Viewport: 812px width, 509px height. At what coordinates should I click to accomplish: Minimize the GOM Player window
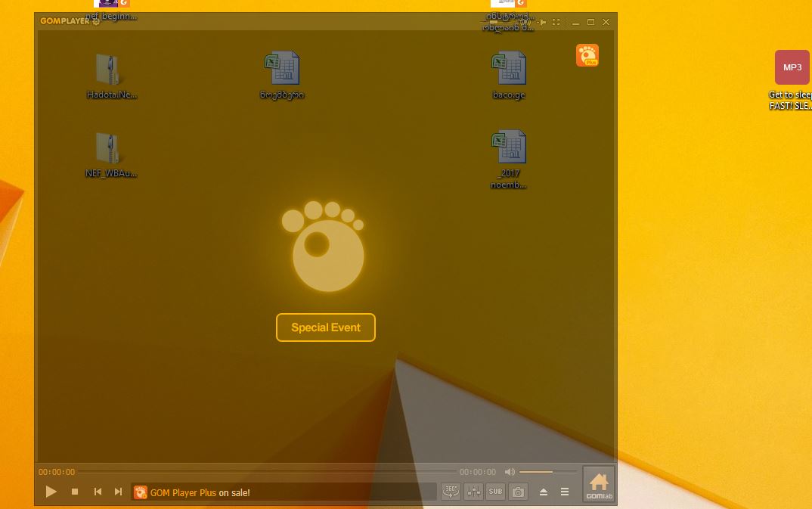(x=575, y=22)
